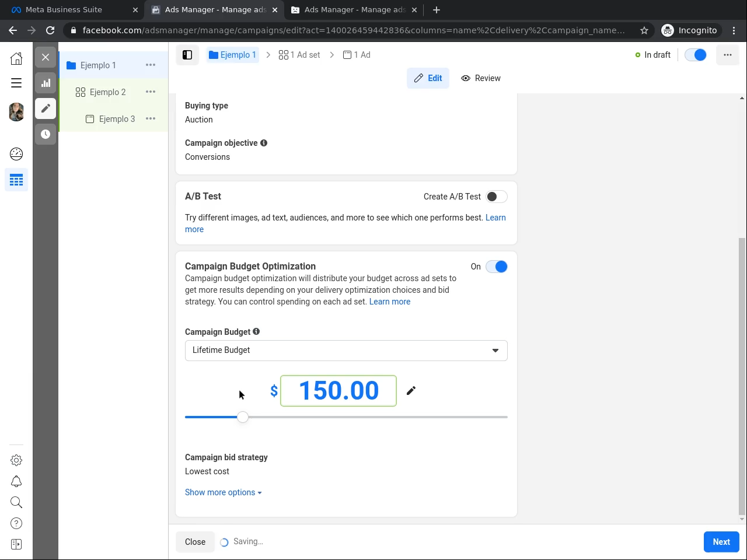
Task: Switch to Meta Business Suite browser tab
Action: tap(72, 10)
